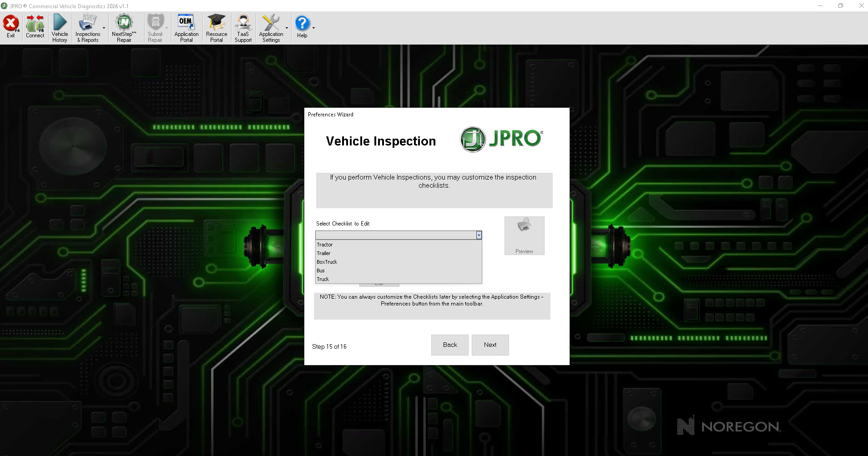Open Application Settings
Screen dimensions: 868x456
click(271, 28)
